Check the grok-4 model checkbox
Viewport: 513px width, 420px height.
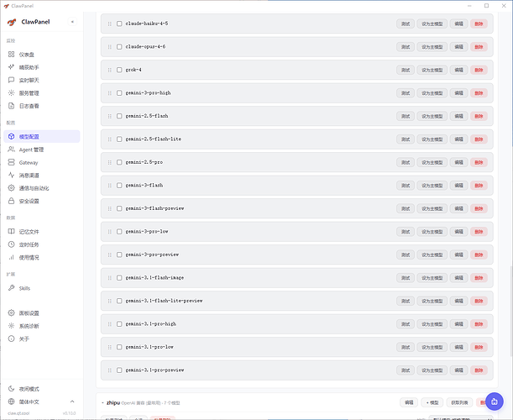click(119, 70)
